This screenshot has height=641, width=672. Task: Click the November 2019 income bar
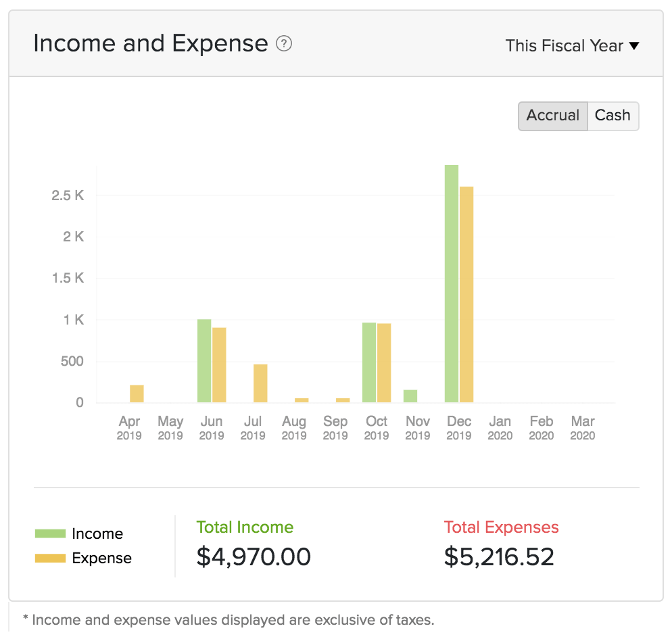410,396
